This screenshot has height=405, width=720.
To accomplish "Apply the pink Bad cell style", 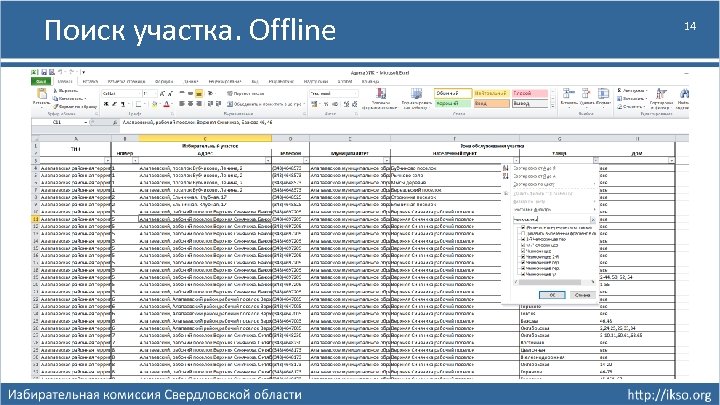I will (x=529, y=93).
